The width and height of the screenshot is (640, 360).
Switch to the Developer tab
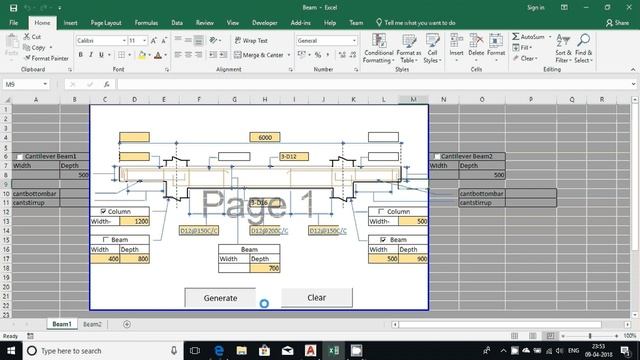(264, 23)
